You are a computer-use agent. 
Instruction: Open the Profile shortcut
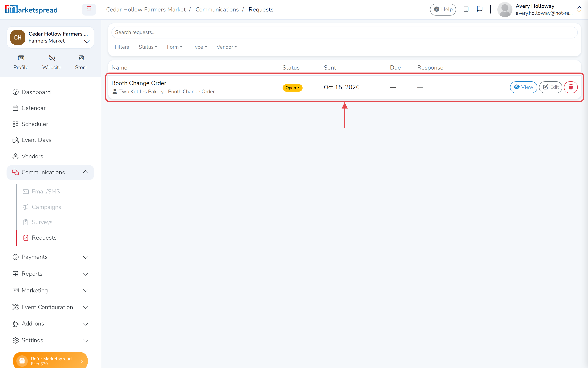[x=21, y=63]
